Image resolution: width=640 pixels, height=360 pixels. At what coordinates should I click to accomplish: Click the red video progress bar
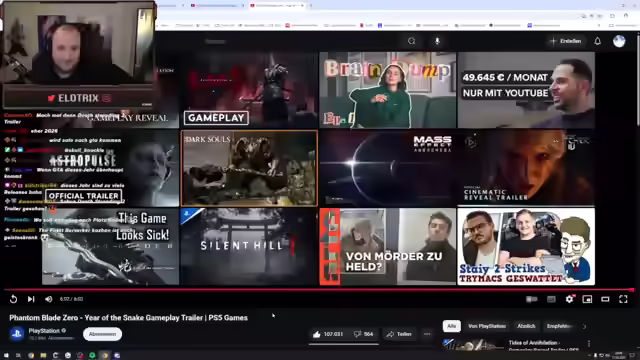(x=319, y=290)
